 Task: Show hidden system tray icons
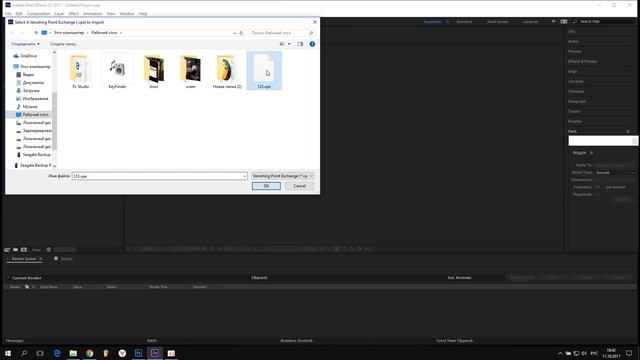pos(560,353)
